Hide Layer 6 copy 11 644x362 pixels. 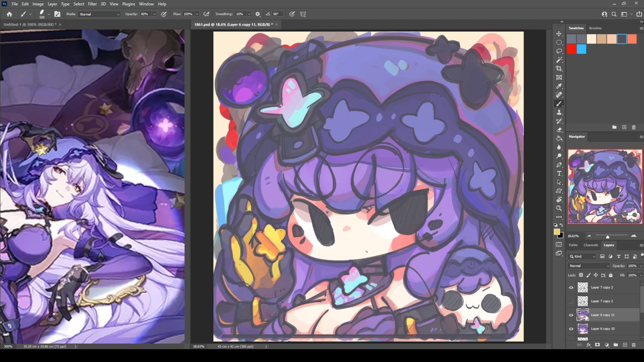click(x=571, y=315)
